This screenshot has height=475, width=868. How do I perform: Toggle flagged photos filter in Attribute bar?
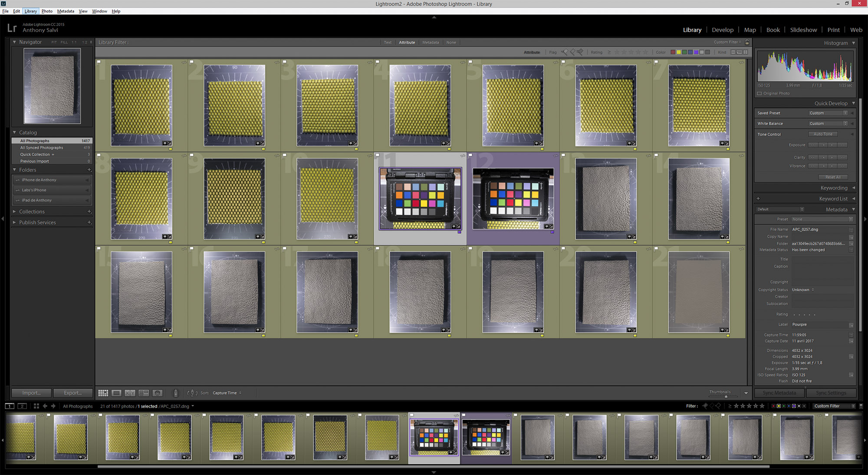coord(564,52)
